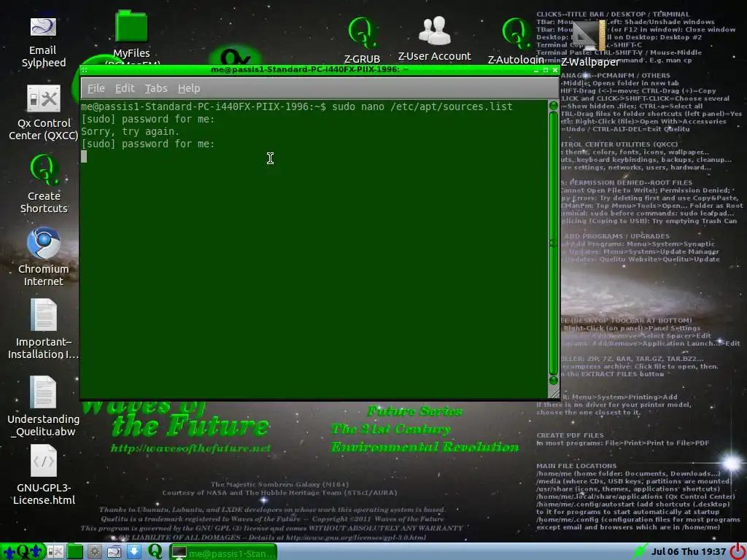
Task: Open the Edit menu in the terminal
Action: 125,88
